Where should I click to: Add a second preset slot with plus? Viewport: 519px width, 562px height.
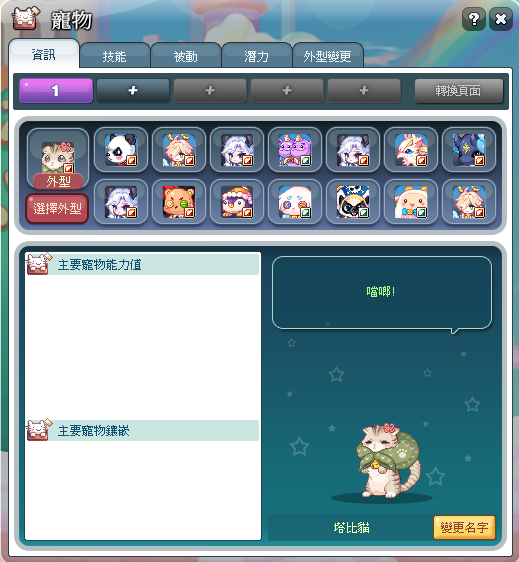[133, 90]
